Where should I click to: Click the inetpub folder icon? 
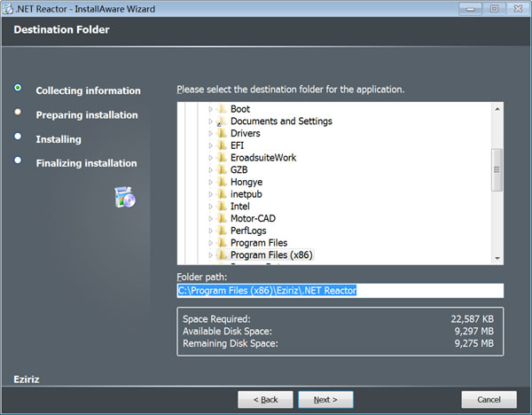[x=222, y=194]
